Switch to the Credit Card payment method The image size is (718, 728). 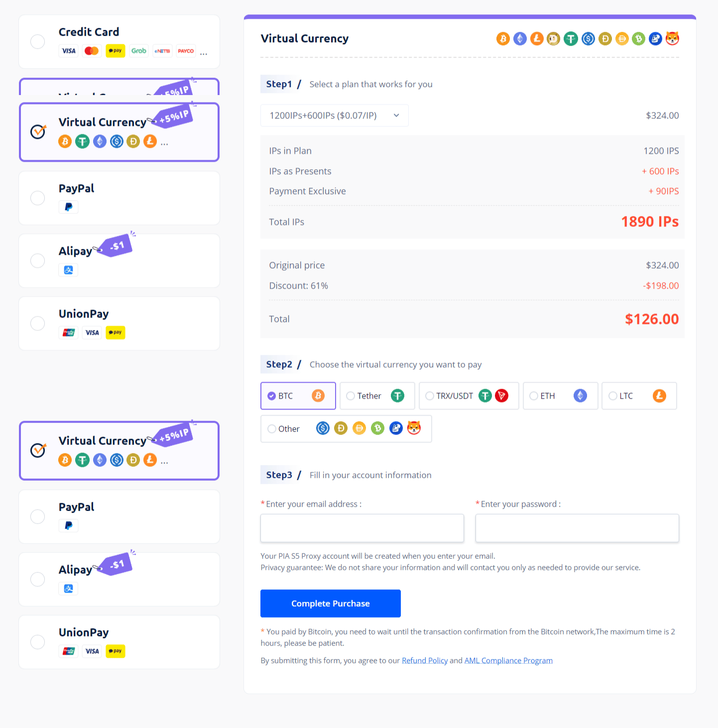click(38, 42)
